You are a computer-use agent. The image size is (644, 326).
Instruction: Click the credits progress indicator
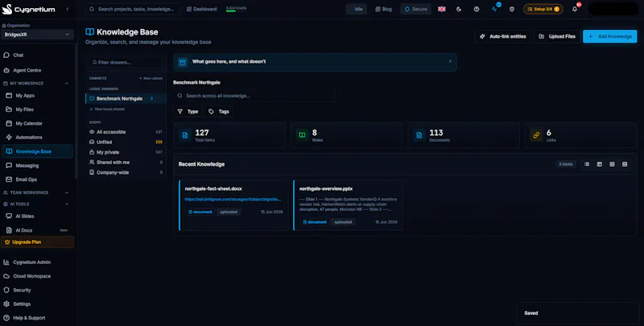pyautogui.click(x=236, y=9)
